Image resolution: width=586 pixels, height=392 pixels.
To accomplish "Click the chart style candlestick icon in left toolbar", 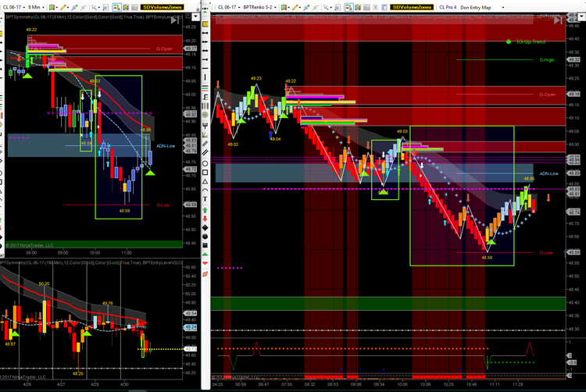I will (52, 7).
